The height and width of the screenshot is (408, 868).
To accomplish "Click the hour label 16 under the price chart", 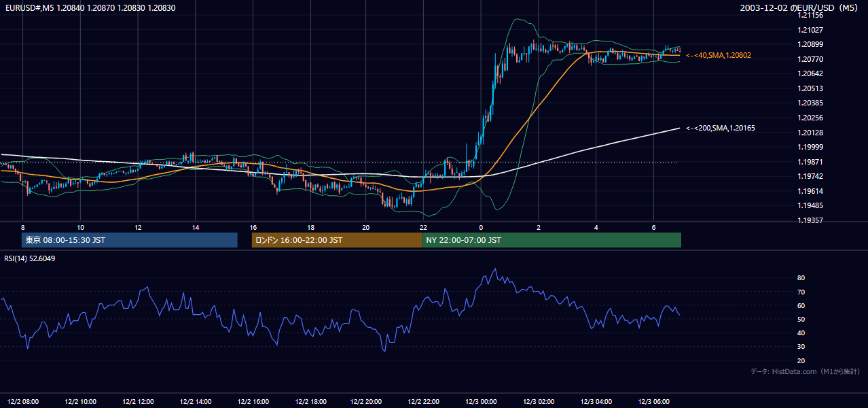I will pyautogui.click(x=253, y=227).
